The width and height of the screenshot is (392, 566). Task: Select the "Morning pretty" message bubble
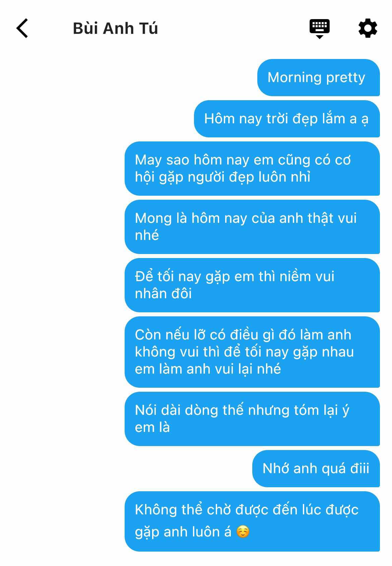(x=318, y=77)
